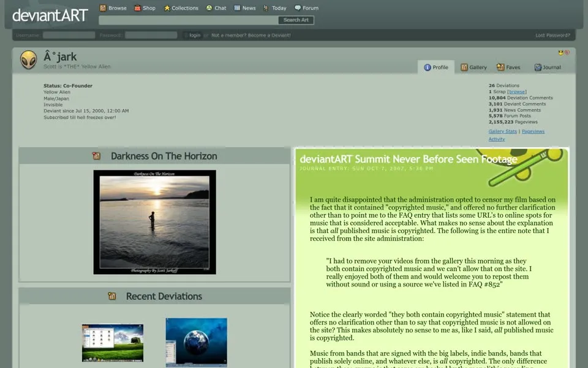588x368 pixels.
Task: Focus the Username field
Action: (69, 35)
